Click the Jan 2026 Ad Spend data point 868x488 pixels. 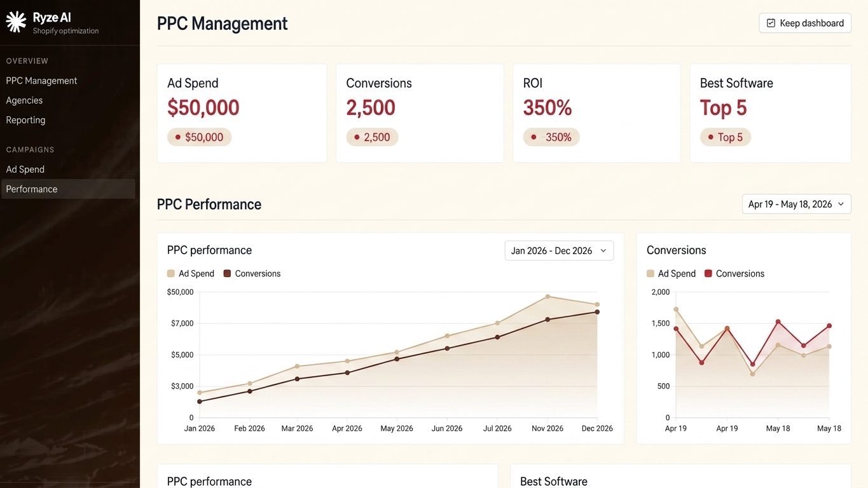200,393
